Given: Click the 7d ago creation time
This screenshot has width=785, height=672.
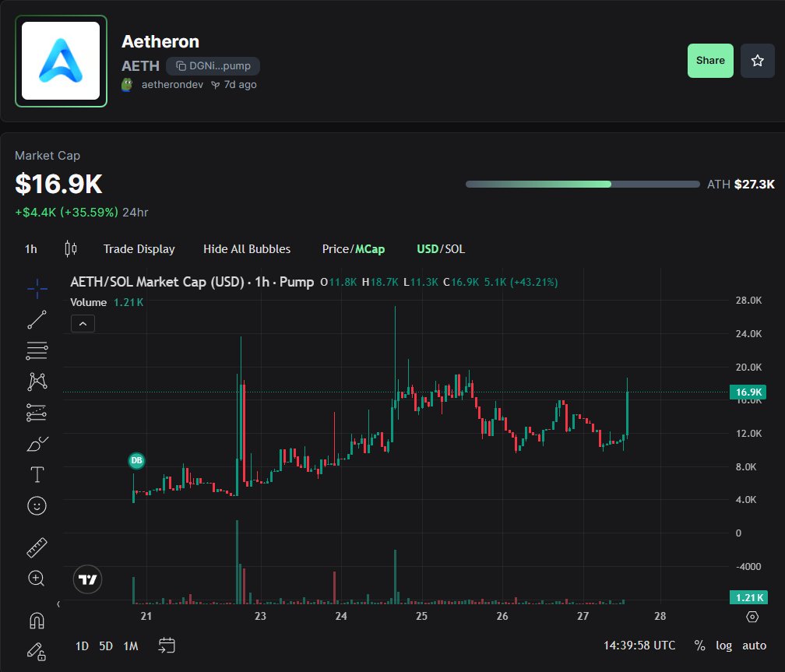Looking at the screenshot, I should tap(240, 85).
